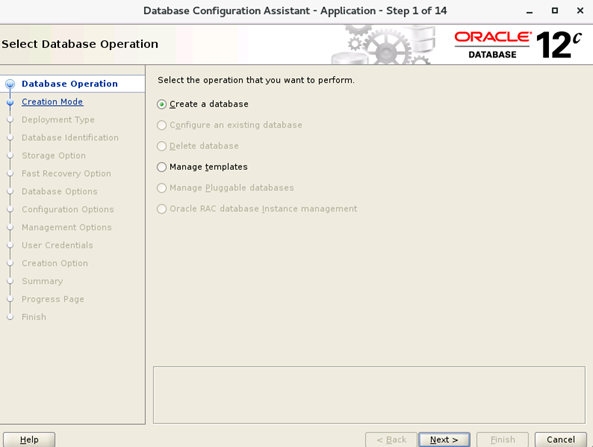Click 'Select the operation that you want to perform' text
This screenshot has width=593, height=447.
256,80
